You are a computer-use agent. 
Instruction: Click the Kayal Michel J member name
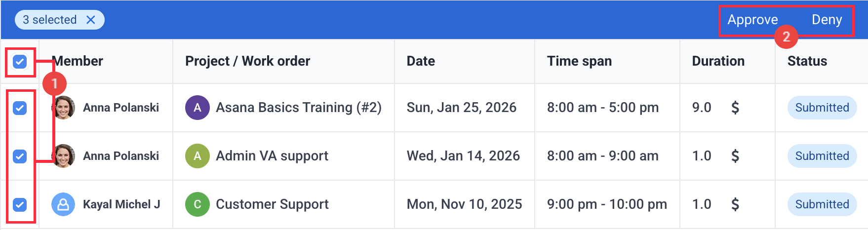pos(121,204)
